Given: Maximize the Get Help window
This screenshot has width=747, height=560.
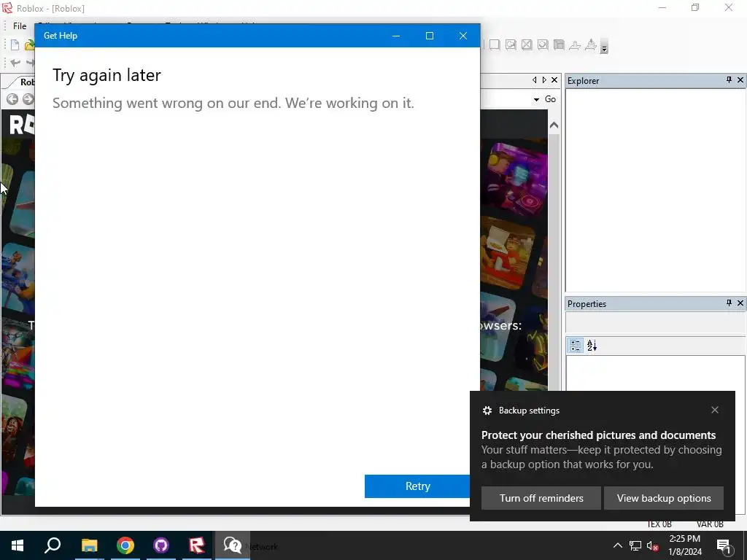Looking at the screenshot, I should pyautogui.click(x=430, y=36).
